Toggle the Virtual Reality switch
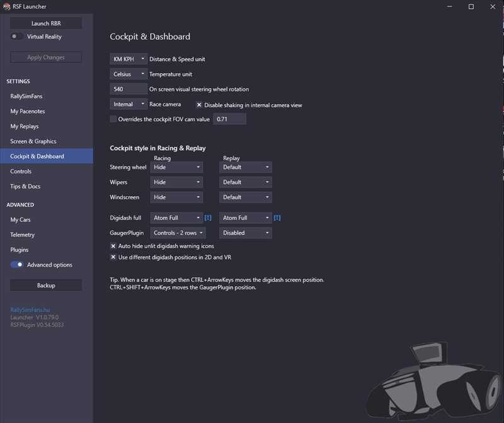Viewport: 504px width, 423px height. [x=17, y=37]
